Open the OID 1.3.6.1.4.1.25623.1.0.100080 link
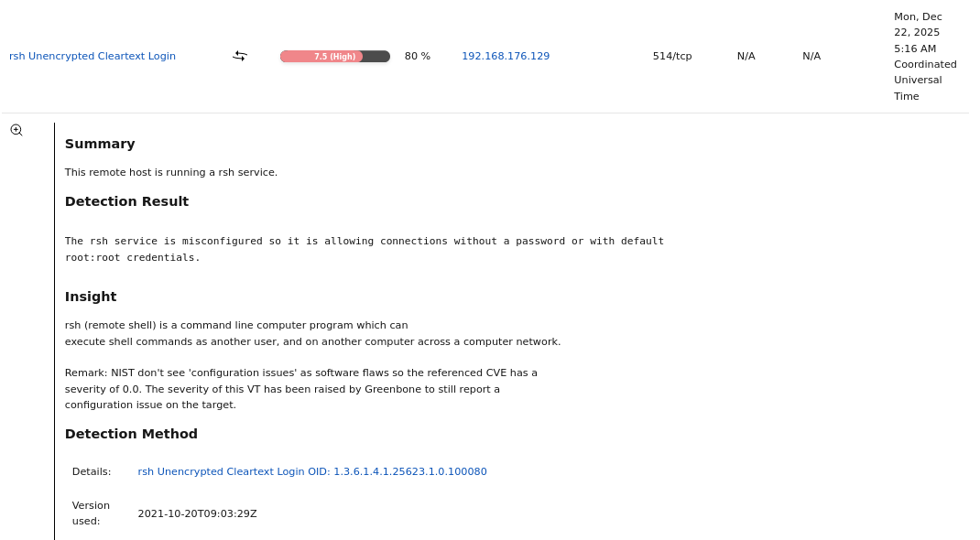The height and width of the screenshot is (540, 980). point(312,471)
